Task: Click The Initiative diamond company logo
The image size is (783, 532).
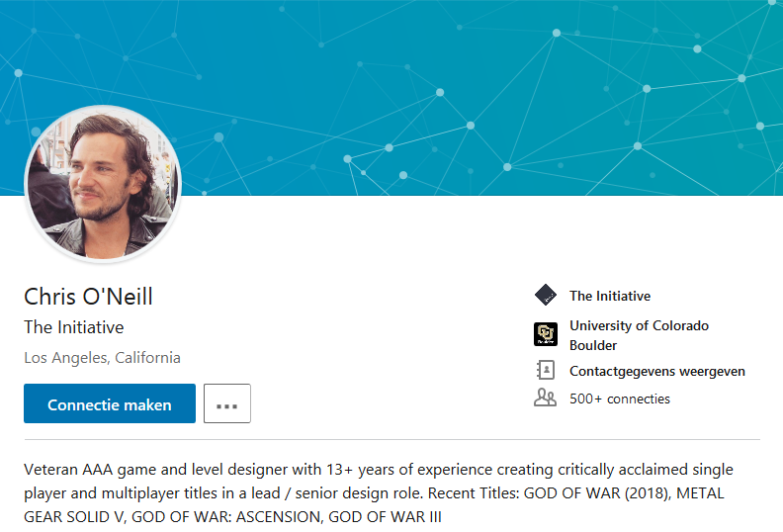Action: tap(546, 295)
